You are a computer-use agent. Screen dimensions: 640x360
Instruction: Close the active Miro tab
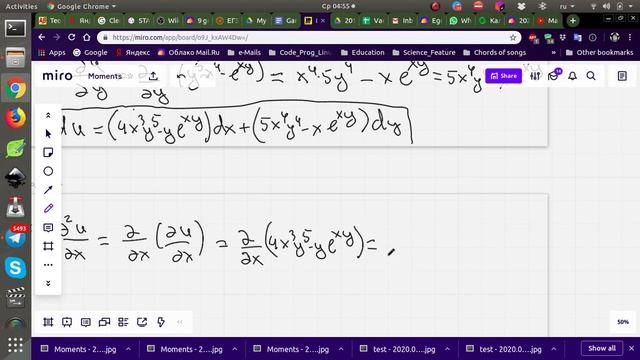323,20
